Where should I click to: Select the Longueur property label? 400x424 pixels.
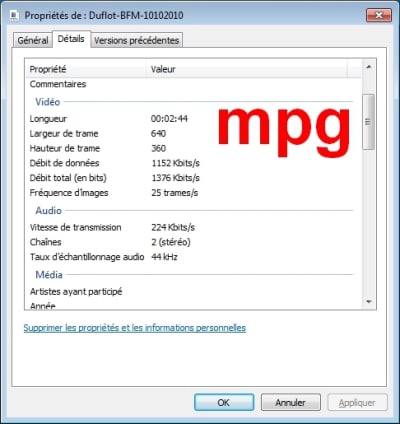click(48, 119)
